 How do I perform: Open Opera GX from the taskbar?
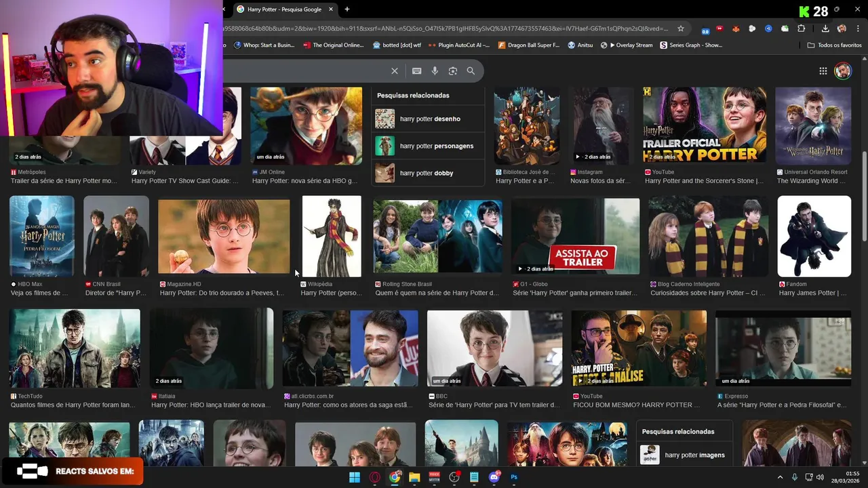(374, 477)
